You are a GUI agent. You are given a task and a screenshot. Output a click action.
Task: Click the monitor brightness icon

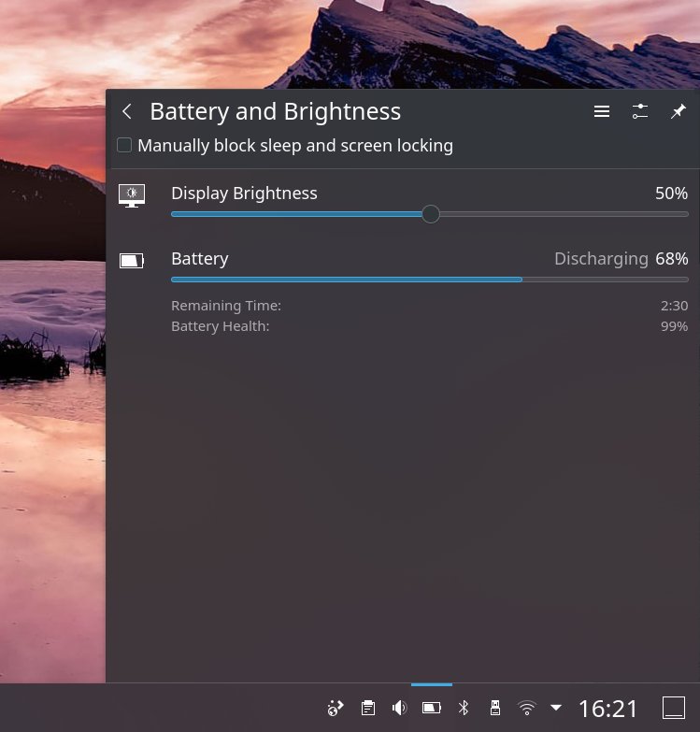pyautogui.click(x=132, y=195)
